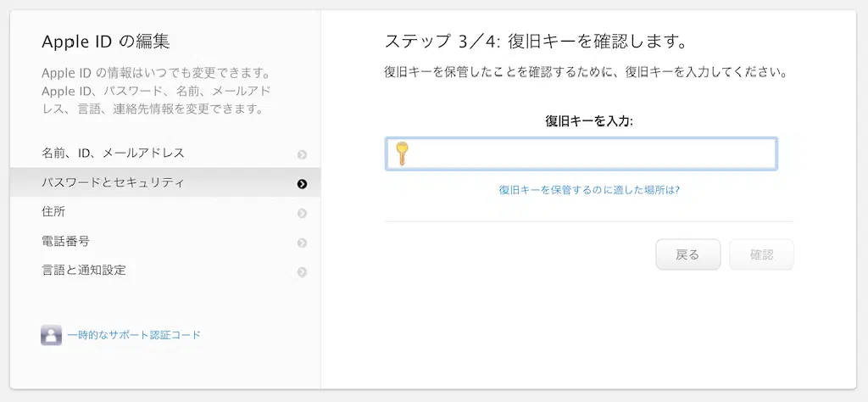Focus the recovery key input field
Screen dimensions: 868x402
click(593, 154)
